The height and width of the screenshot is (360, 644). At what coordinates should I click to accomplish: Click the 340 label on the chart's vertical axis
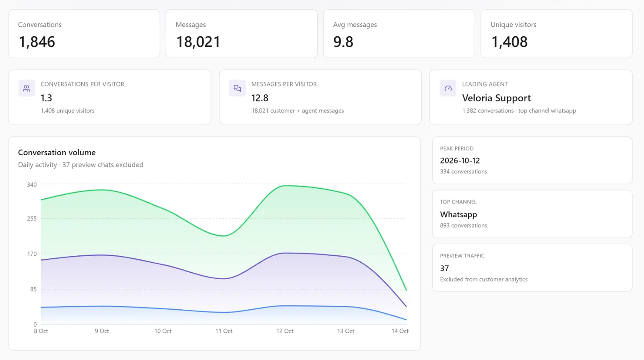pyautogui.click(x=32, y=185)
